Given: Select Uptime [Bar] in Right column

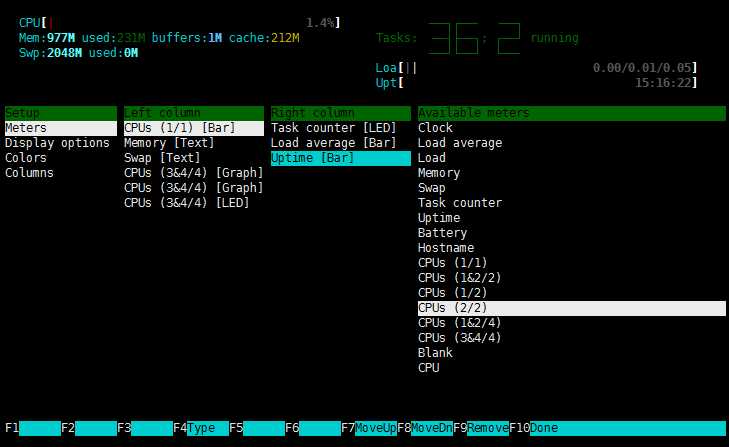Looking at the screenshot, I should (341, 158).
